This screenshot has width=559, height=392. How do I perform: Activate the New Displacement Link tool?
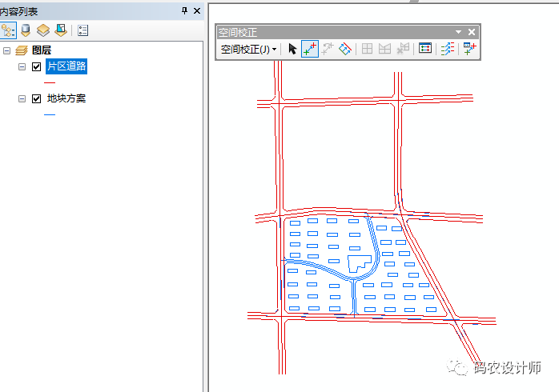coord(310,49)
